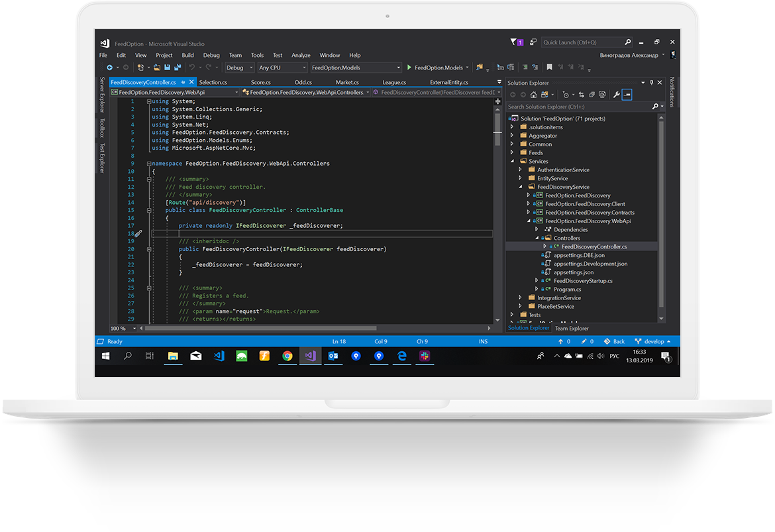
Task: Click the feedback icon beside Quick Launch
Action: (x=533, y=42)
